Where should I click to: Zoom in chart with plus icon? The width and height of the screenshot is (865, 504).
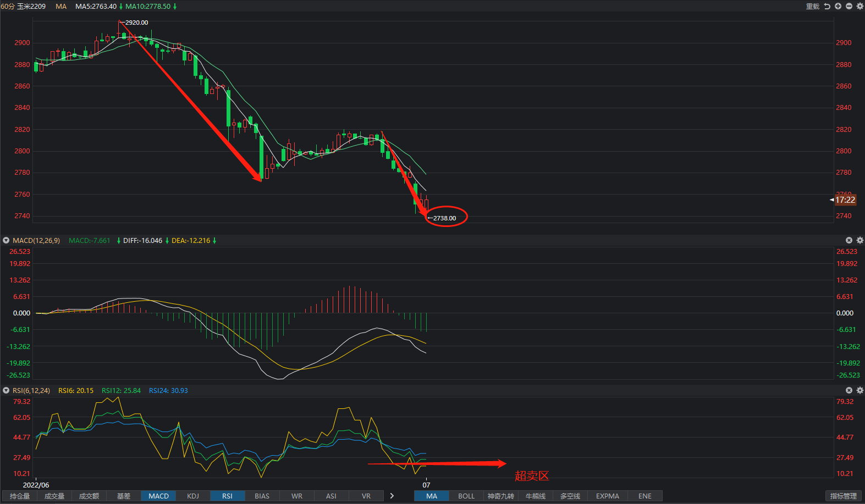tap(838, 6)
